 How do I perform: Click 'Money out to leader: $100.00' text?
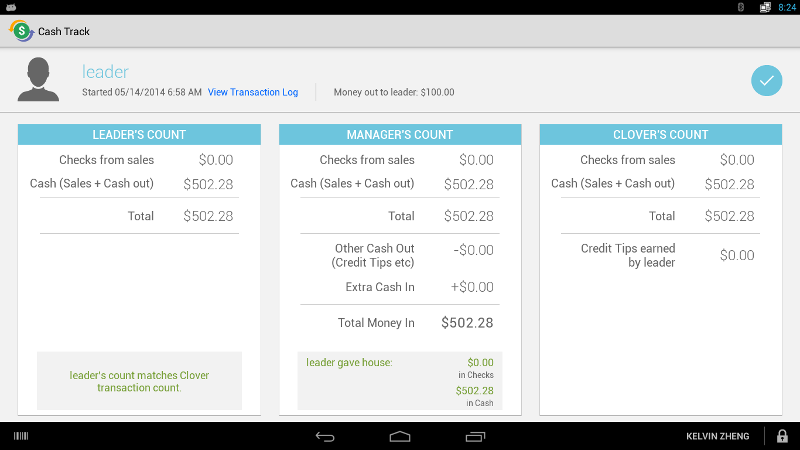tap(394, 92)
